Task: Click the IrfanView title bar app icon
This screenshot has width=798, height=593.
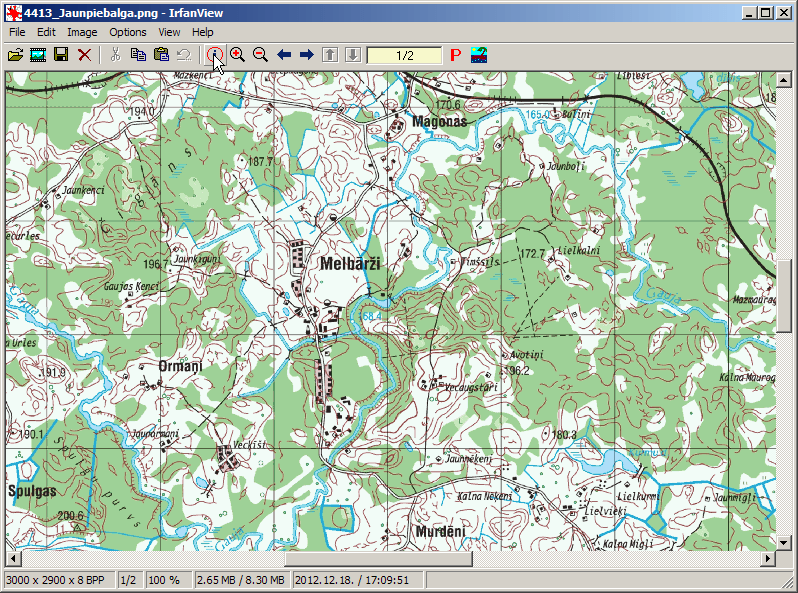Action: (x=14, y=13)
